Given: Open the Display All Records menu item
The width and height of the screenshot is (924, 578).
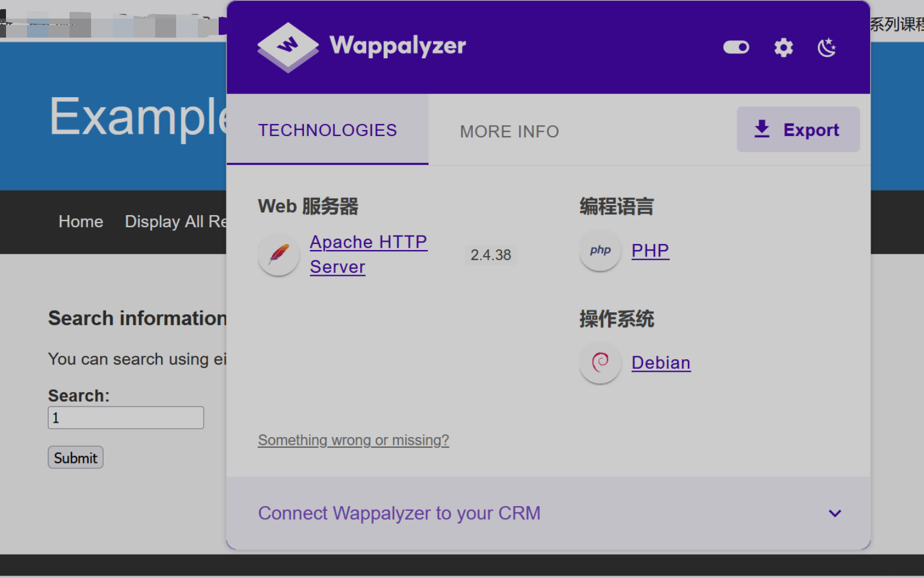Looking at the screenshot, I should (176, 222).
